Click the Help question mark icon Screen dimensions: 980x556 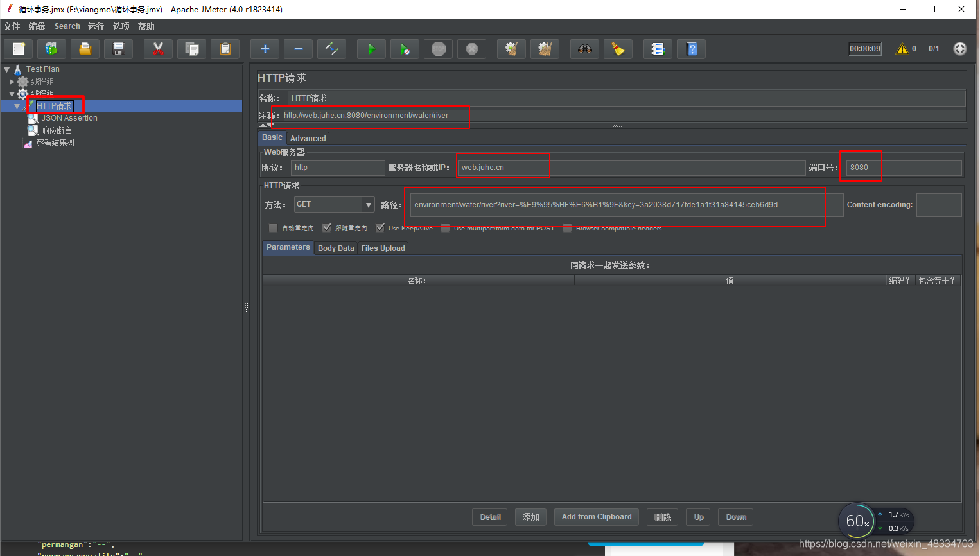tap(692, 49)
